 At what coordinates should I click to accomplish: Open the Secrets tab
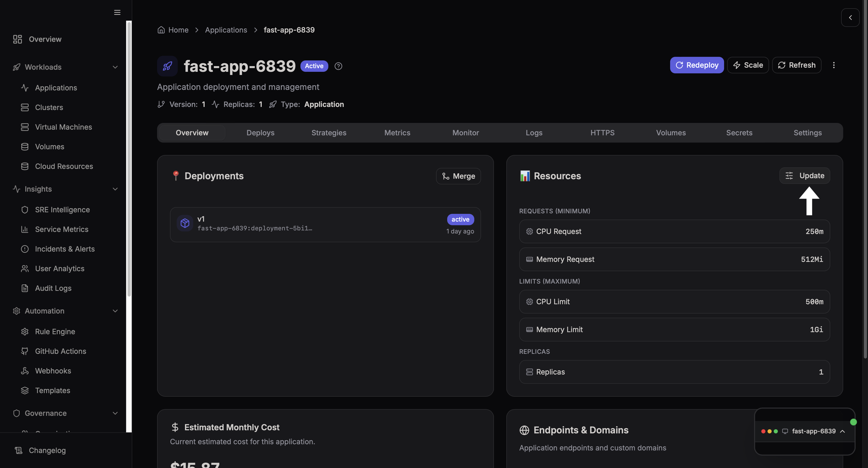(x=739, y=133)
